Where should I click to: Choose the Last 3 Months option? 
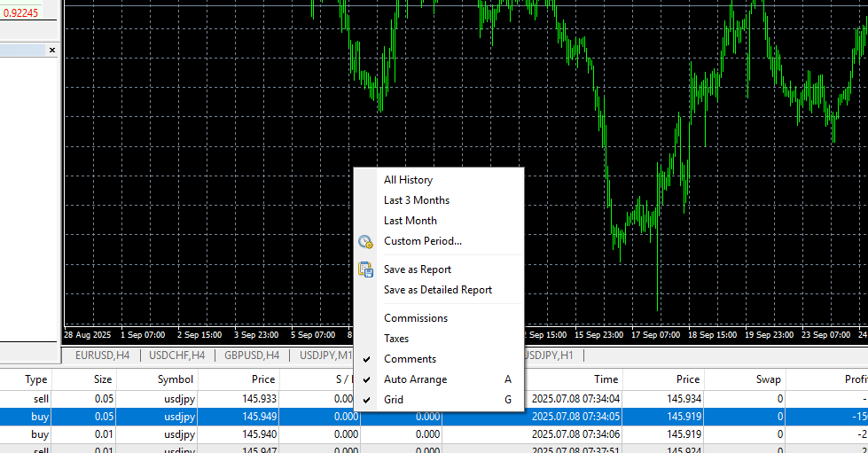[416, 200]
